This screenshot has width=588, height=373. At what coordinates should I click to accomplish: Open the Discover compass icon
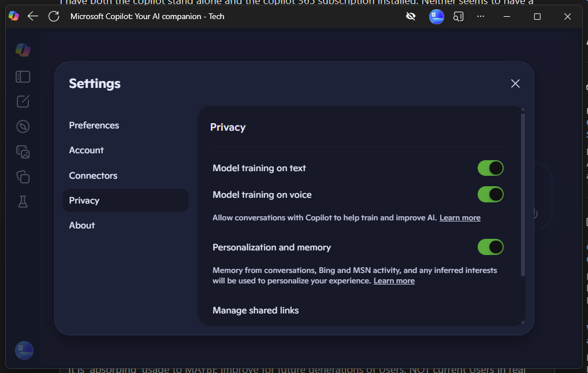point(23,127)
